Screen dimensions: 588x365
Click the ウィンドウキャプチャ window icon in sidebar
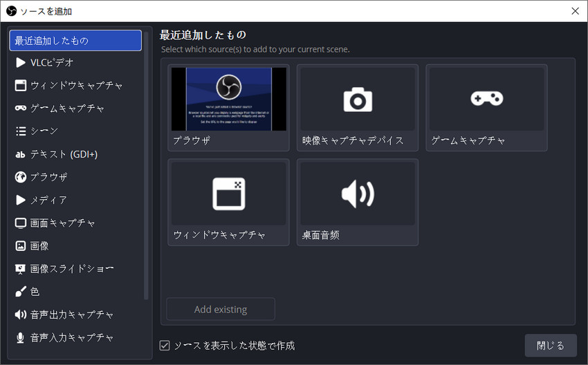pos(21,86)
